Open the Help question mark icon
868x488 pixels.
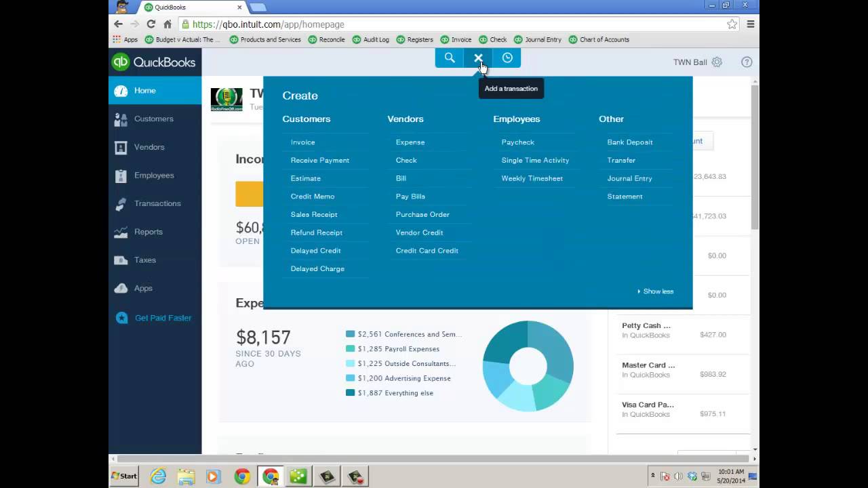[747, 62]
